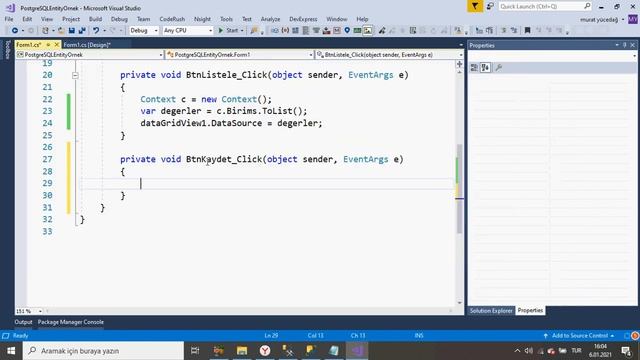Click the TUR keyboard language indicator
This screenshot has height=360, width=640.
tap(576, 351)
